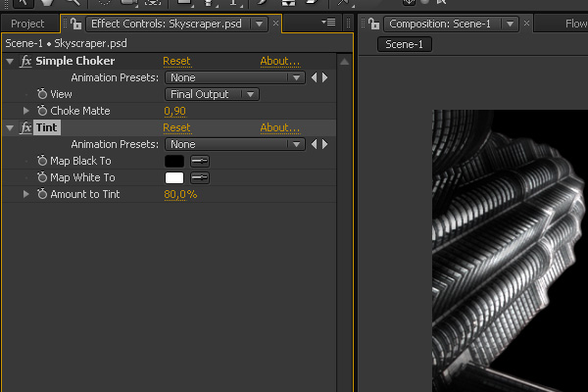Click the Amount to Tint value 80,0%
The image size is (588, 392).
[x=180, y=194]
